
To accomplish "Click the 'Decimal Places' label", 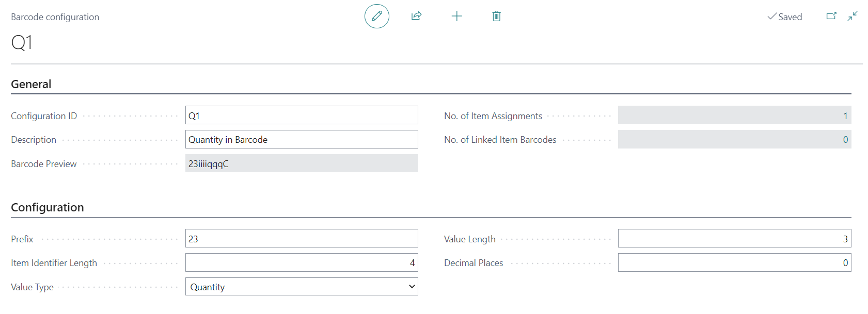I will coord(474,263).
